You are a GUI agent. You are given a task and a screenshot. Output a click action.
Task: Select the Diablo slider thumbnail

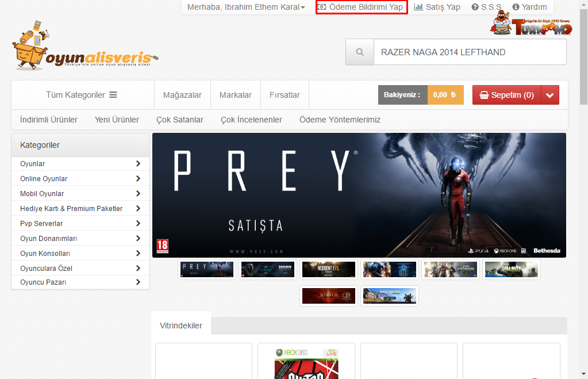(x=329, y=296)
